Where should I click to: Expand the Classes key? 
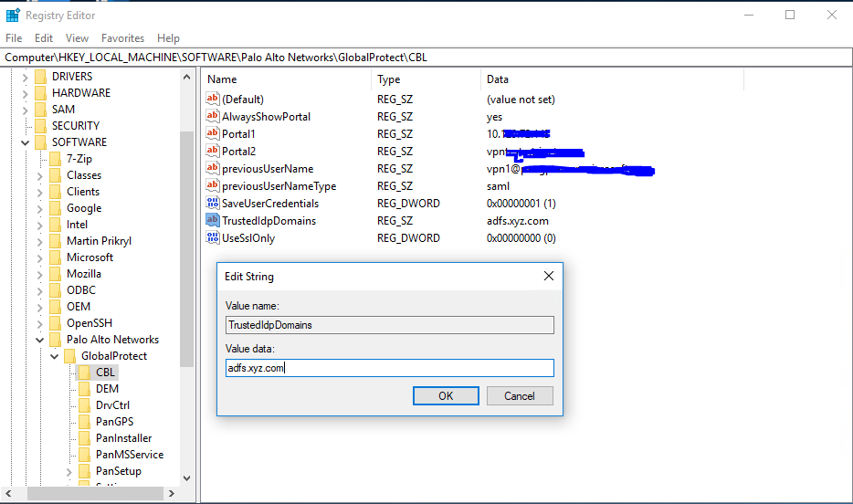tap(39, 175)
